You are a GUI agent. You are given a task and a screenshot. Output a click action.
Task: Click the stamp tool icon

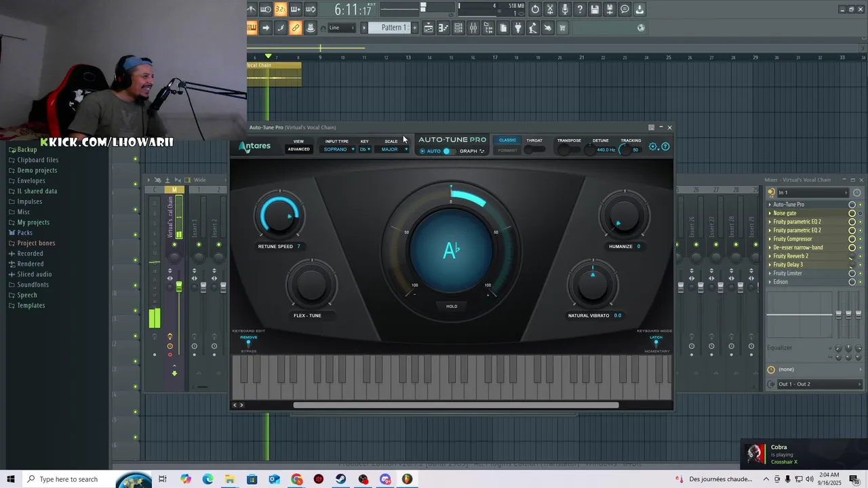click(310, 28)
